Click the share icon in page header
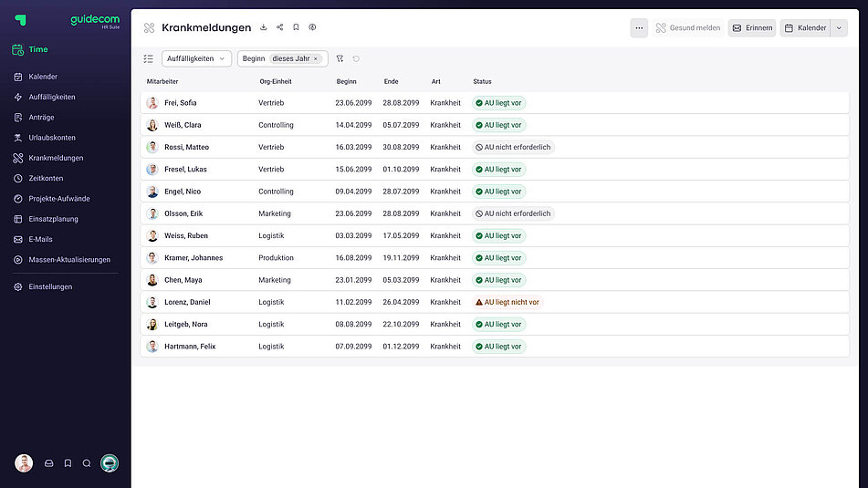This screenshot has width=868, height=488. pos(279,27)
